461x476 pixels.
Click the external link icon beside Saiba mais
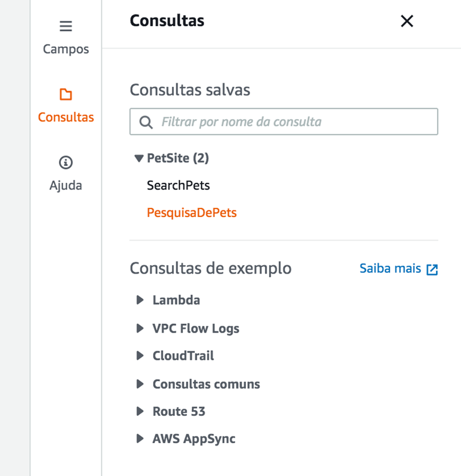432,270
